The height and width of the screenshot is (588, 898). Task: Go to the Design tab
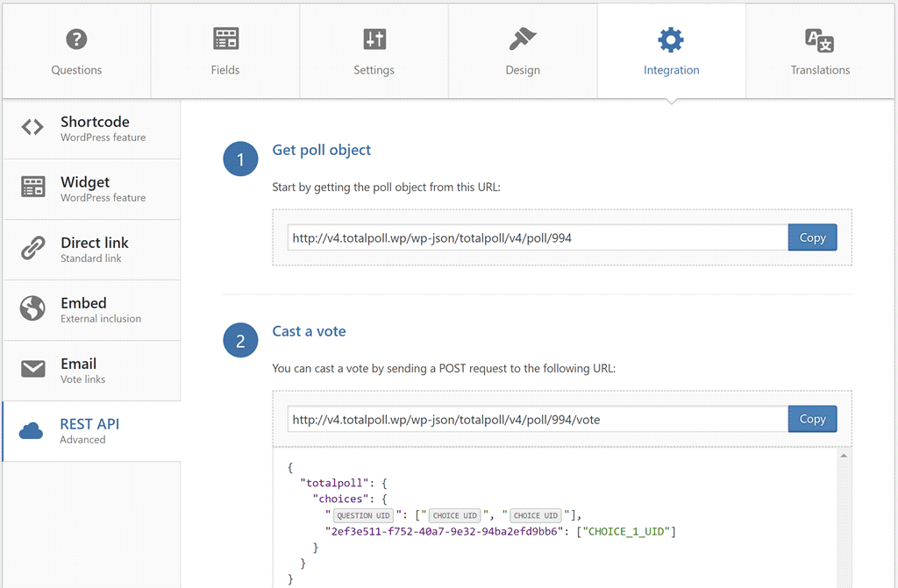coord(523,50)
